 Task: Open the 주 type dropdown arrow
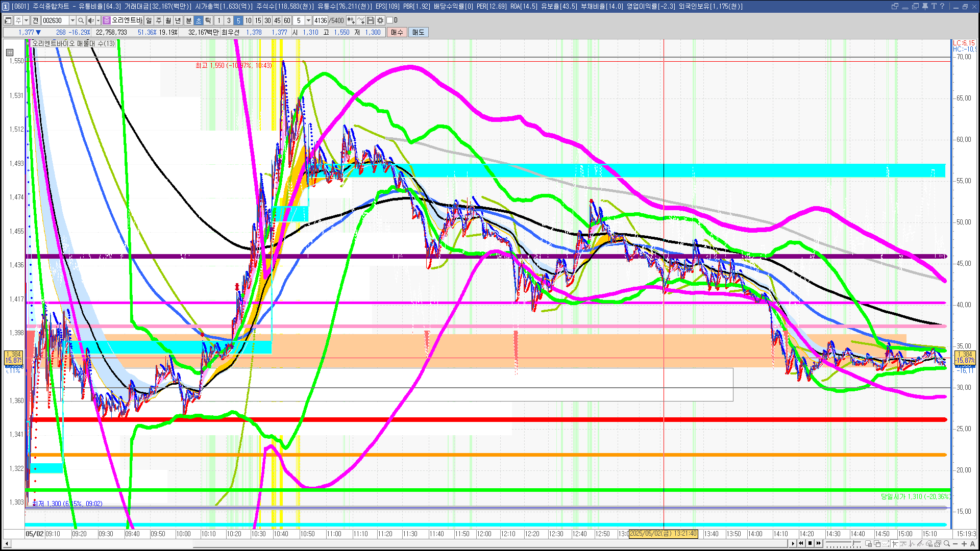pyautogui.click(x=26, y=20)
